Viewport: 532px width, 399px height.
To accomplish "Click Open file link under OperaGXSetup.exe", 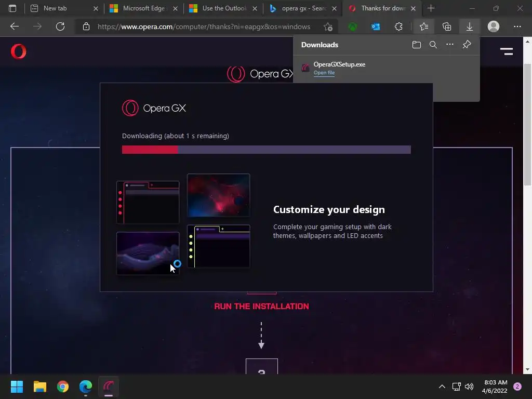I will pos(324,73).
